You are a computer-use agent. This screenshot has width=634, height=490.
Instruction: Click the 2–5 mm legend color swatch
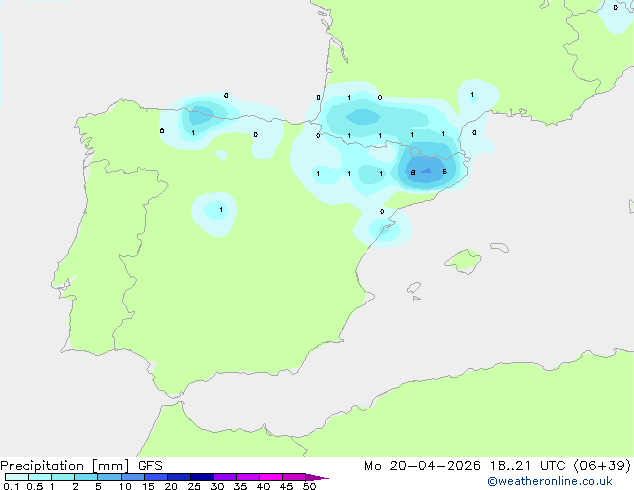pos(86,477)
